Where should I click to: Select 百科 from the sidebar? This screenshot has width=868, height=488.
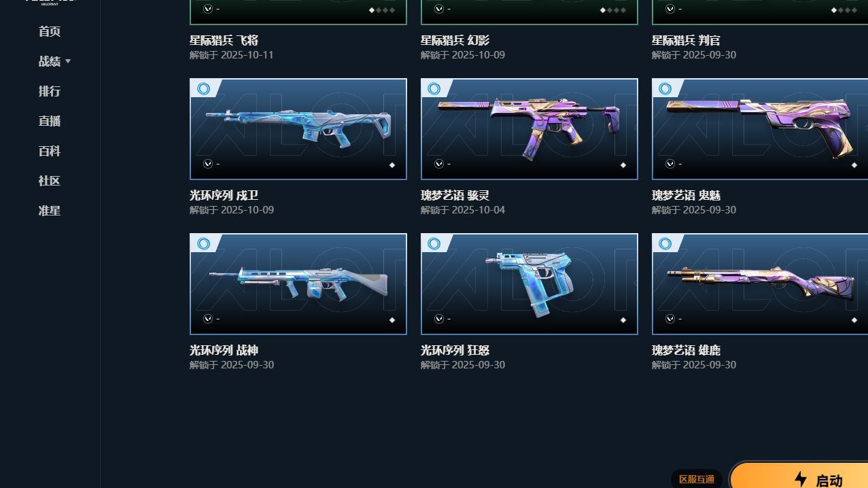50,151
